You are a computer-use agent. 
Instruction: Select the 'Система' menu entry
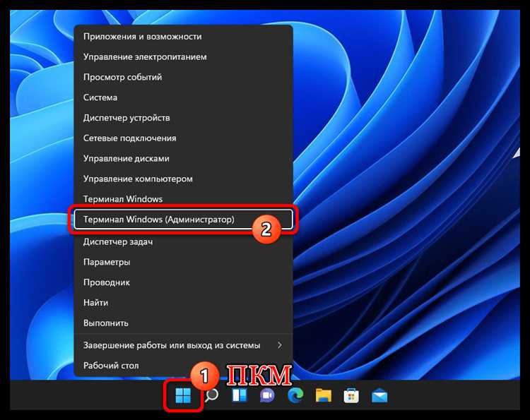pyautogui.click(x=183, y=97)
